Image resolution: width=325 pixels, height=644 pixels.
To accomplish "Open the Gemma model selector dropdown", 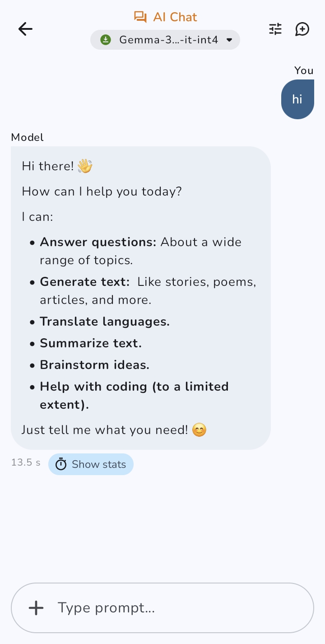I will pos(165,40).
